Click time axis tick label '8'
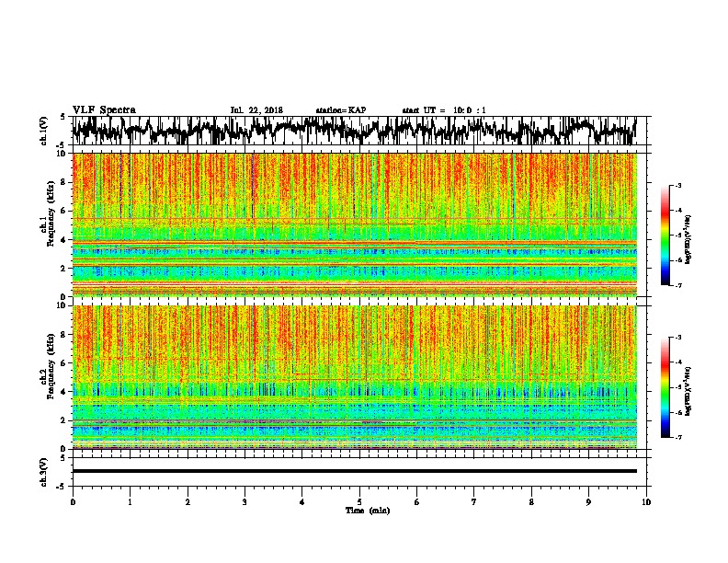The height and width of the screenshot is (563, 728). click(x=531, y=502)
